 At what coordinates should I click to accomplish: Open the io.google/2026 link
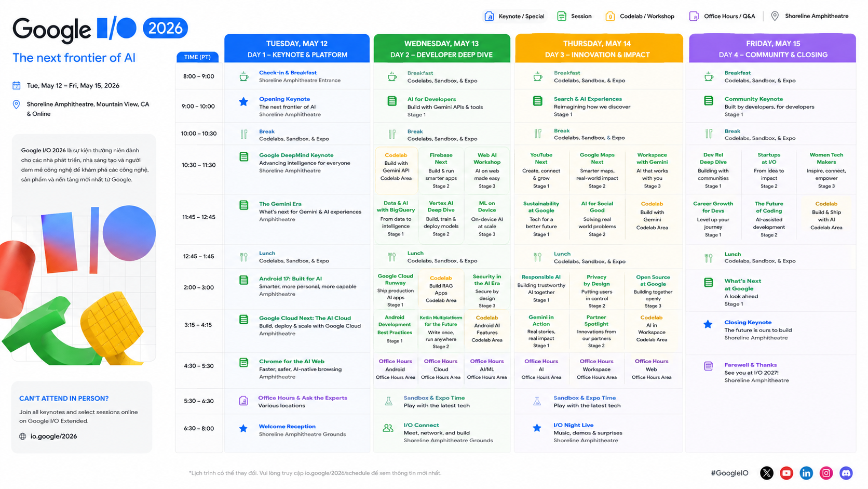(53, 437)
